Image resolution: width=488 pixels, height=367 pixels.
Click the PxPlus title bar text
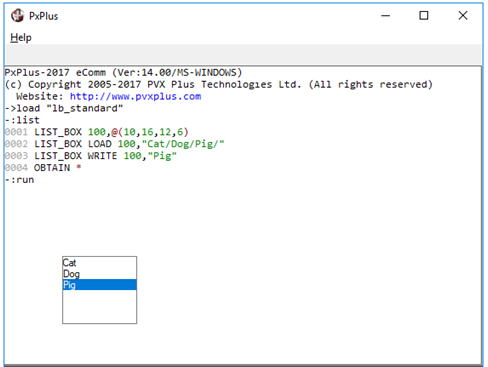(43, 16)
